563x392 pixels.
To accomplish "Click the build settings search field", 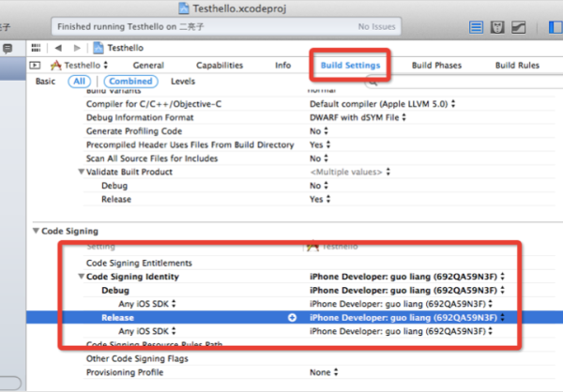I will [x=465, y=83].
